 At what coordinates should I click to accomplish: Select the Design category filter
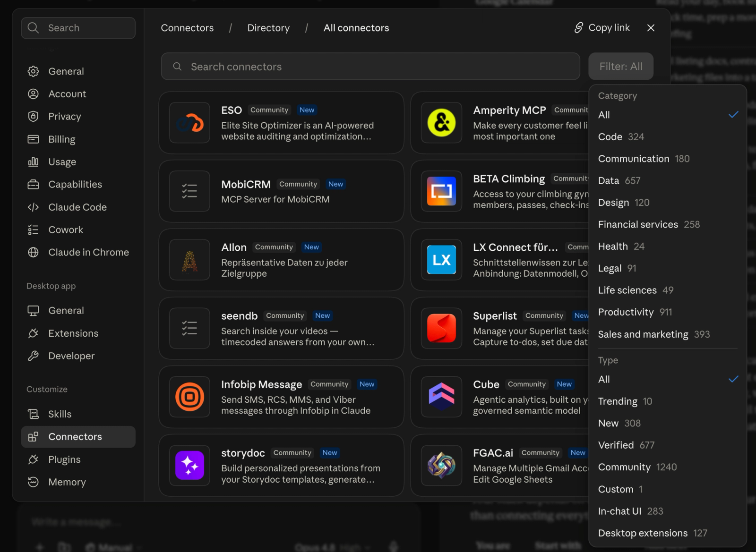pyautogui.click(x=668, y=203)
